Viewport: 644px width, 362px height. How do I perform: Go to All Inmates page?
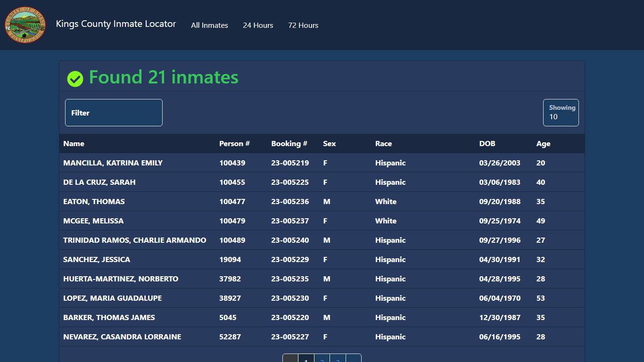point(209,25)
